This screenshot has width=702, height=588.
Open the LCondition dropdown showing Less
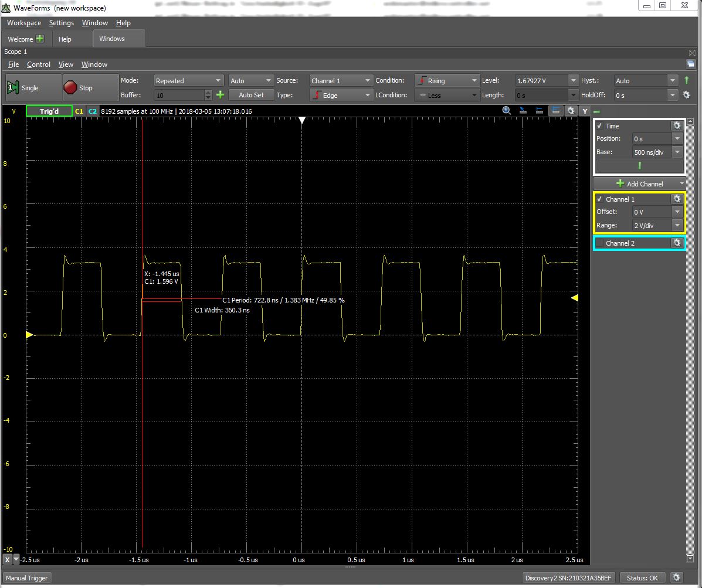coord(446,95)
